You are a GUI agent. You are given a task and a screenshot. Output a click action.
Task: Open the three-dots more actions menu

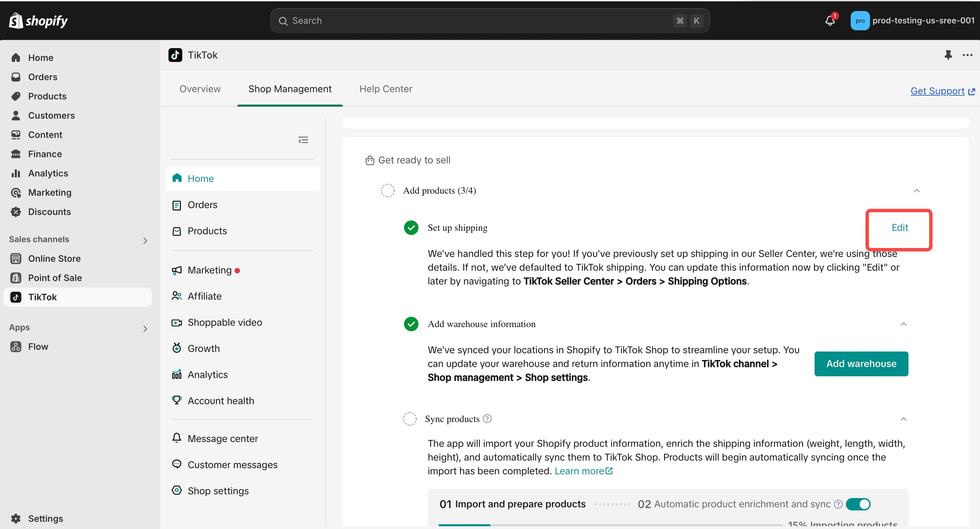(967, 55)
